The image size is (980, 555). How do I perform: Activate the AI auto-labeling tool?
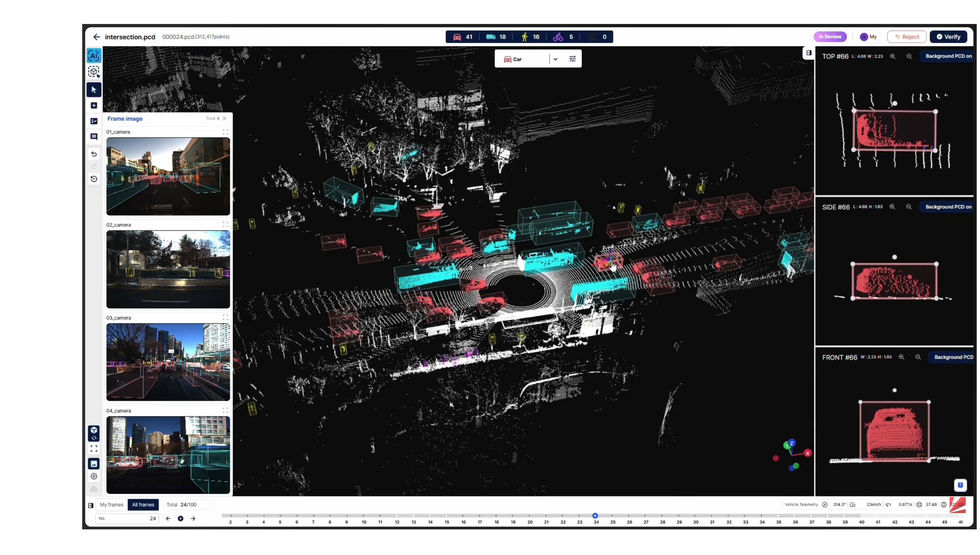tap(94, 56)
